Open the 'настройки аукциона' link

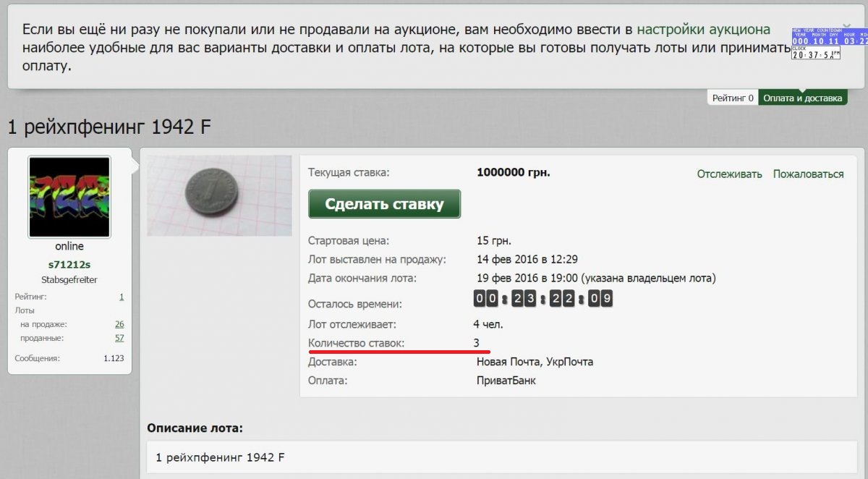click(x=703, y=30)
